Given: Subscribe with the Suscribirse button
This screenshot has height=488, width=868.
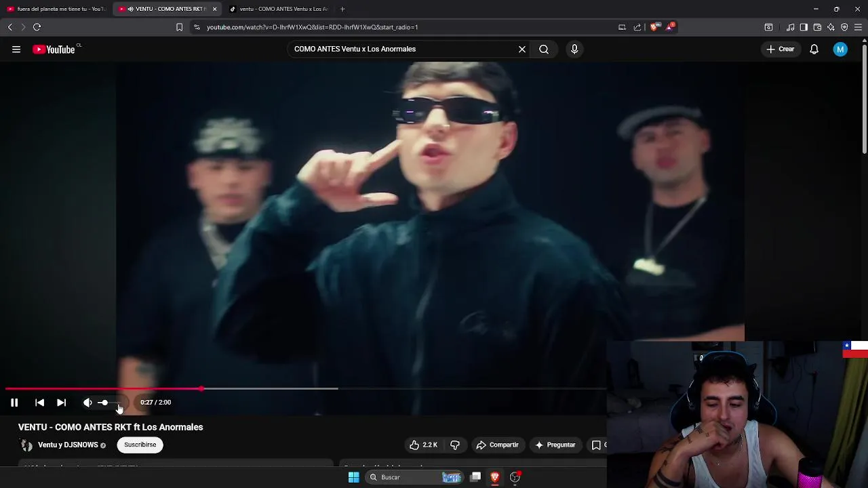Looking at the screenshot, I should (x=140, y=445).
